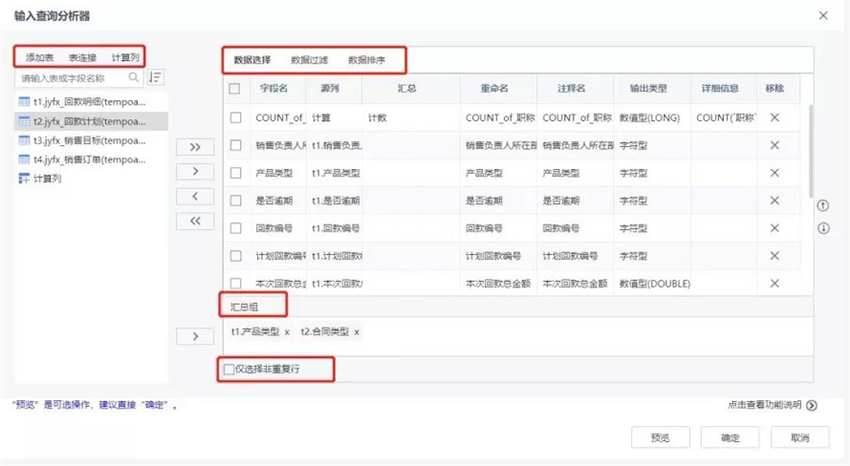This screenshot has width=850, height=466.
Task: Click the add-all double right arrow button
Action: (195, 147)
